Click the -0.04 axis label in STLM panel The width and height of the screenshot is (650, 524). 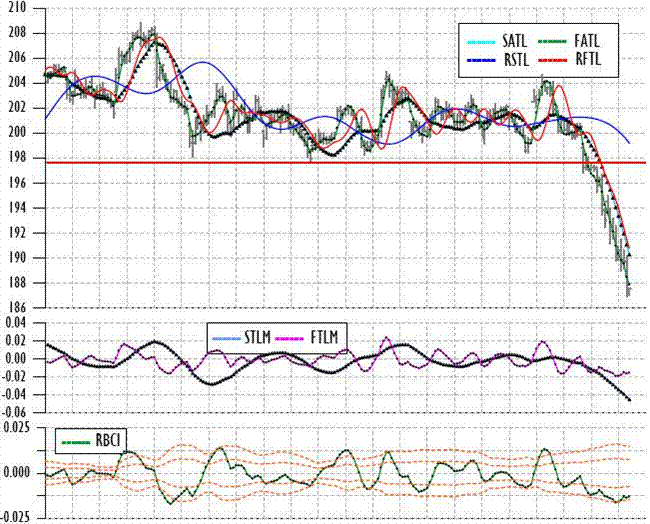[15, 394]
